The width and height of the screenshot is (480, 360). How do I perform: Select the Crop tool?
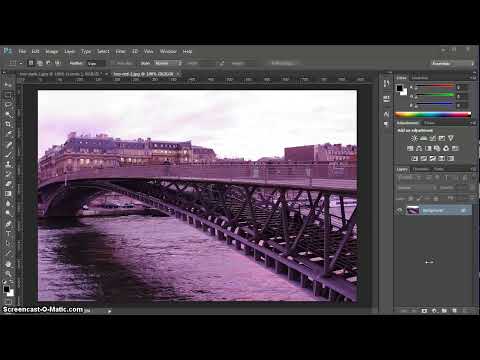tap(8, 124)
